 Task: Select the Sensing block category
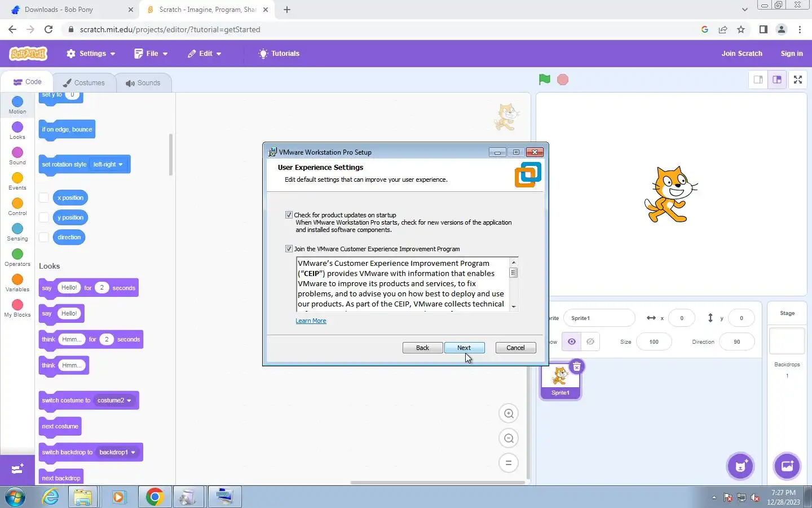[x=17, y=232]
